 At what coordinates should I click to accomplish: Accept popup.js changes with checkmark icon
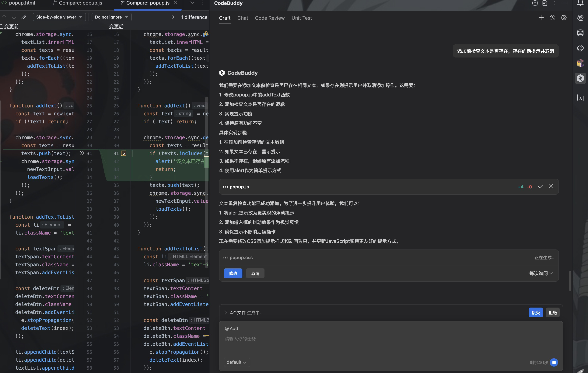540,186
